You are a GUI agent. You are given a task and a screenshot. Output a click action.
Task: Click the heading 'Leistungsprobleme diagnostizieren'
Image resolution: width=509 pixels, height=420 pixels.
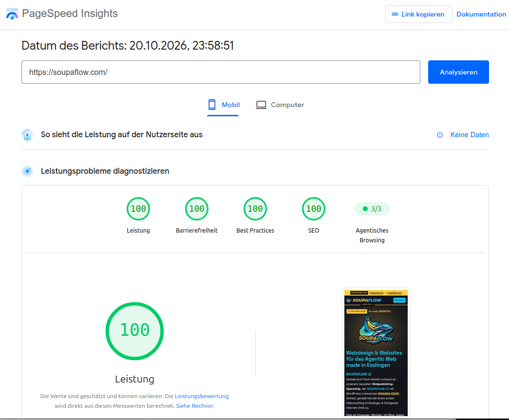pyautogui.click(x=105, y=171)
